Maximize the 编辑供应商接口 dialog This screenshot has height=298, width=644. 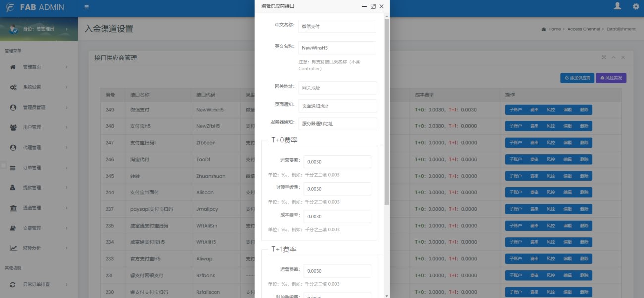point(373,6)
